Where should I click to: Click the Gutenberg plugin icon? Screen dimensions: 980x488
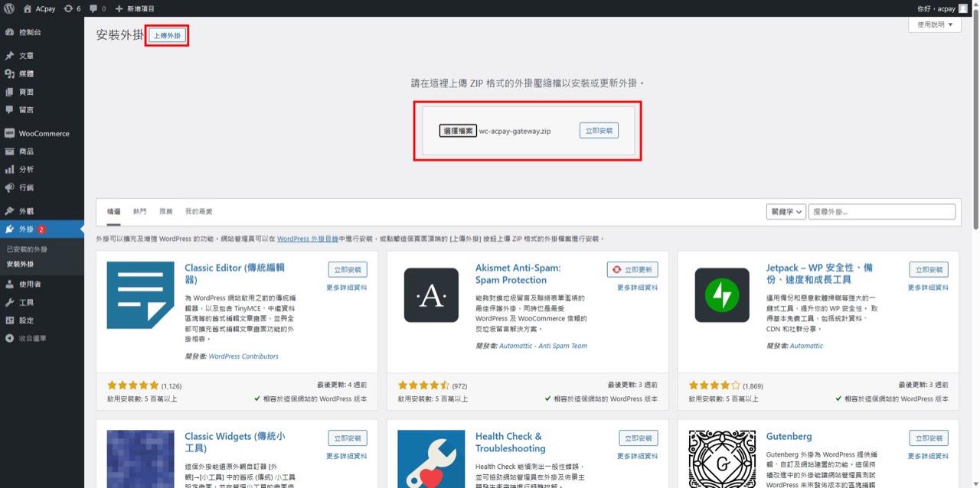point(722,459)
